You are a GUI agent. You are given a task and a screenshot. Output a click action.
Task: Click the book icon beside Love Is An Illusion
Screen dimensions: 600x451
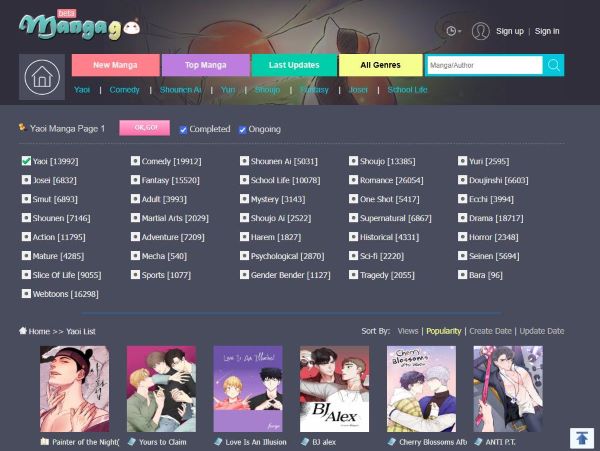click(x=218, y=442)
